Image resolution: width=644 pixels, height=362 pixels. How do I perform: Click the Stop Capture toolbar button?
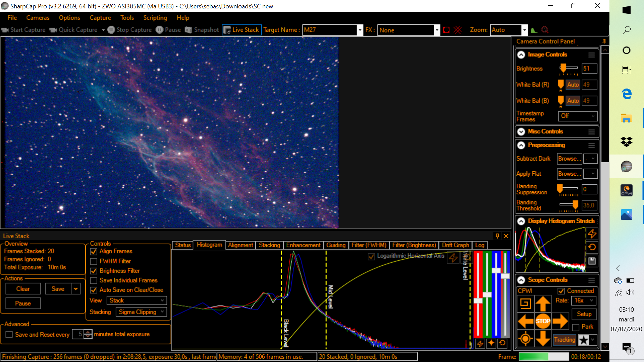pos(130,30)
